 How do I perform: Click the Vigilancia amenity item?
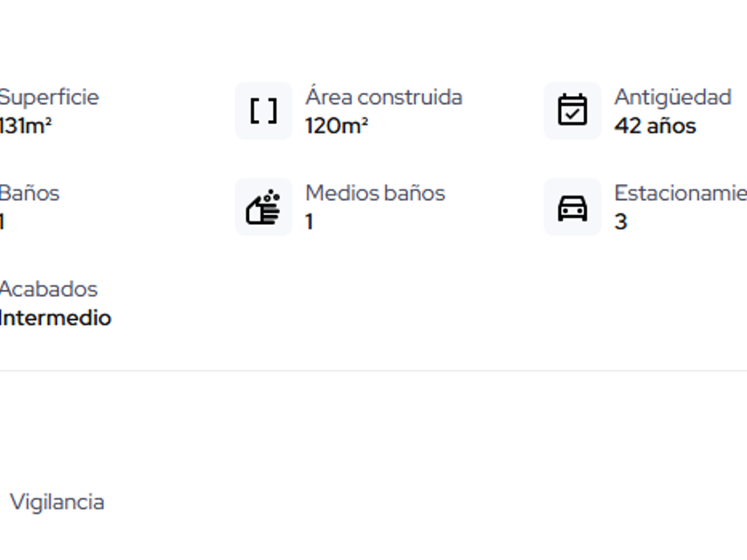[x=57, y=502]
